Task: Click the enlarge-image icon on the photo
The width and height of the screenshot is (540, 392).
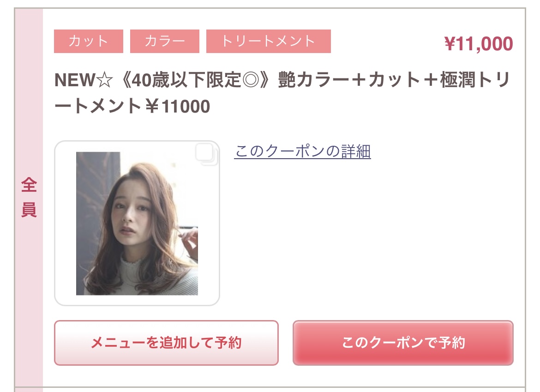Action: coord(206,154)
